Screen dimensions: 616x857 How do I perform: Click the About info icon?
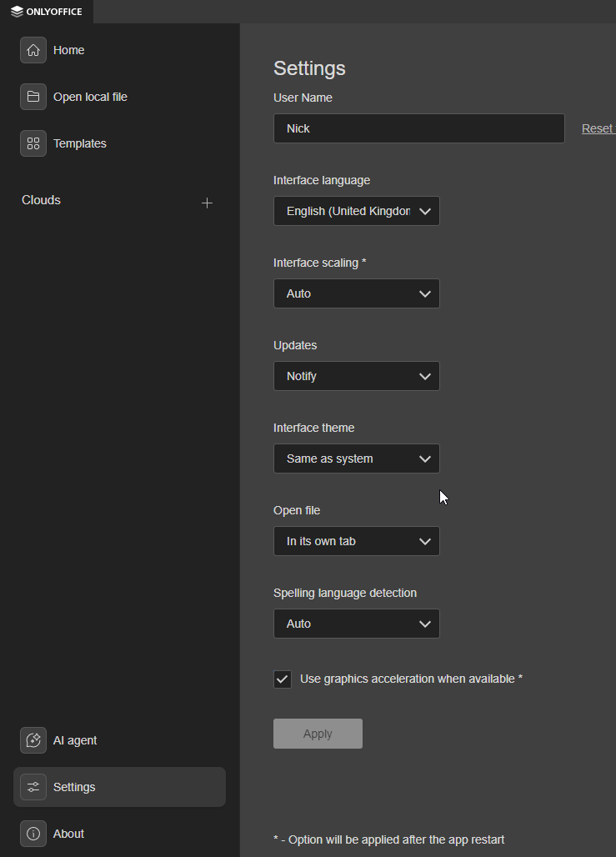tap(33, 834)
